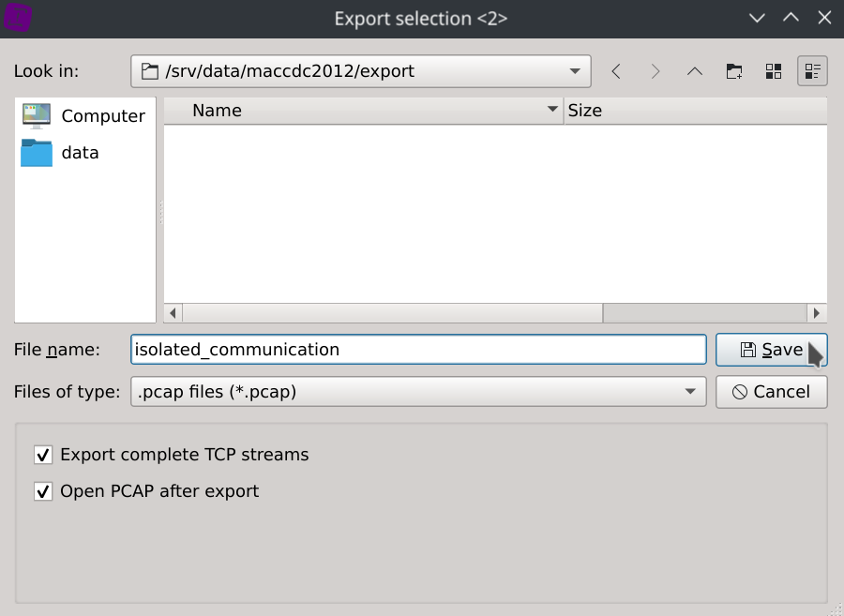Expand the Look in path dropdown
The height and width of the screenshot is (616, 844).
(x=575, y=71)
